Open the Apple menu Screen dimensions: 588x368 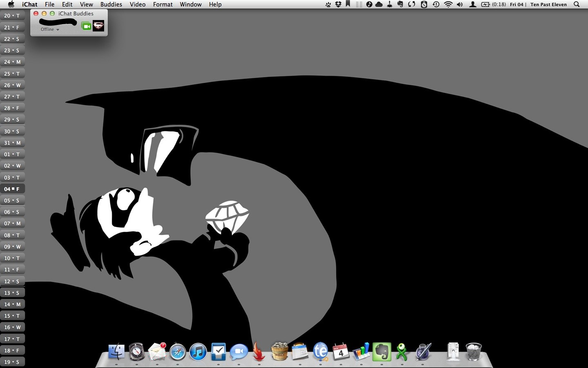pos(11,4)
